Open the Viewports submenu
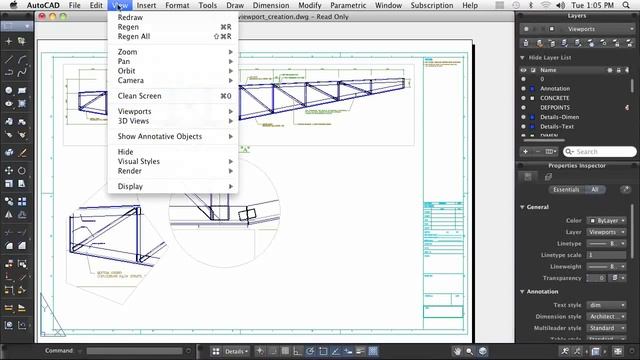The height and width of the screenshot is (360, 640). pos(173,111)
